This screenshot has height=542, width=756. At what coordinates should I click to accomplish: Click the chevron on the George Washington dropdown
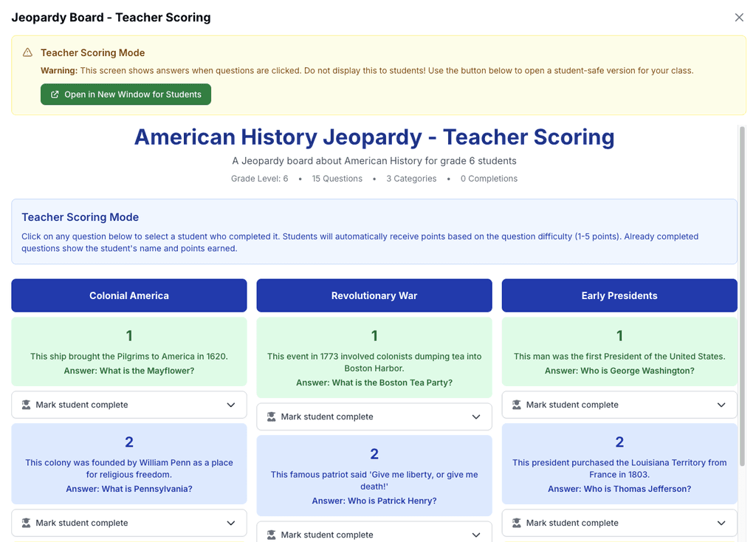pos(722,405)
